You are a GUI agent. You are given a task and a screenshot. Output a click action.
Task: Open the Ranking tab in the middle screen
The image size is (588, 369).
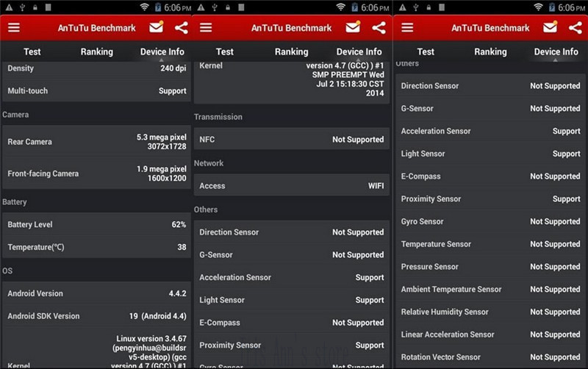(291, 52)
